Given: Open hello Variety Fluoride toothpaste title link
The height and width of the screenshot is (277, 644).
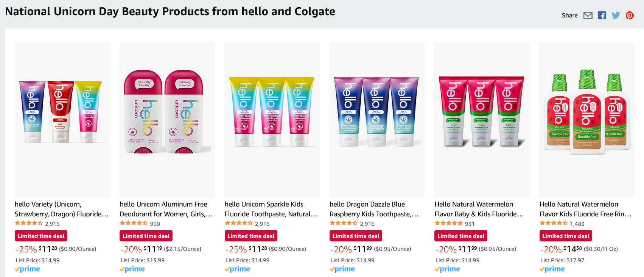Looking at the screenshot, I should tap(62, 209).
